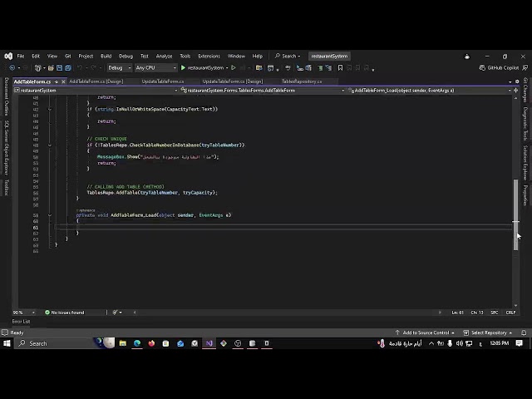
Task: Open the Git menu
Action: pos(68,56)
